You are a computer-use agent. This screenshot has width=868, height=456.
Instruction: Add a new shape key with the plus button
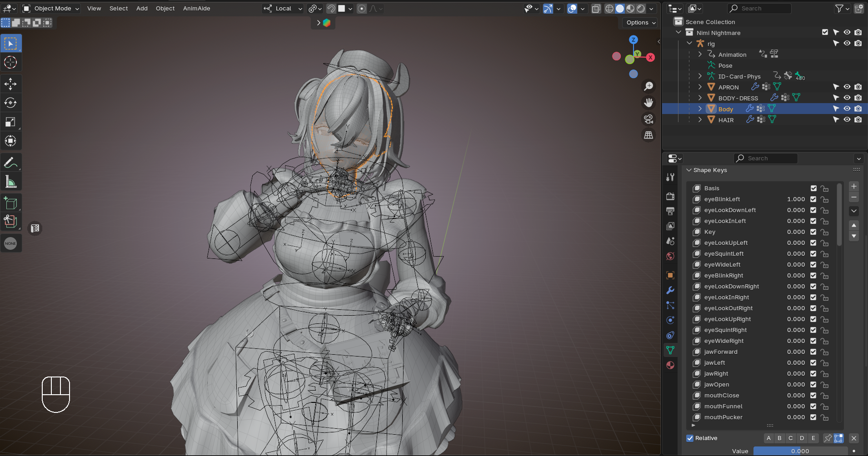click(x=854, y=186)
